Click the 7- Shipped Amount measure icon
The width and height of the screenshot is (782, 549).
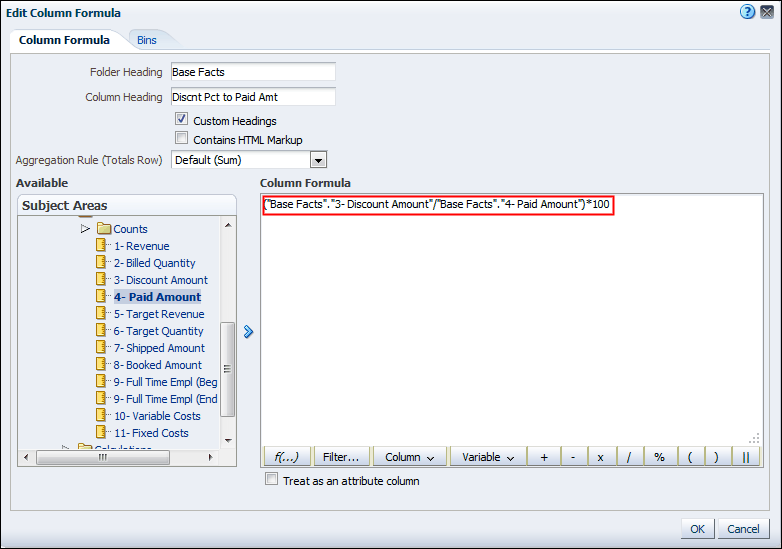pos(101,347)
